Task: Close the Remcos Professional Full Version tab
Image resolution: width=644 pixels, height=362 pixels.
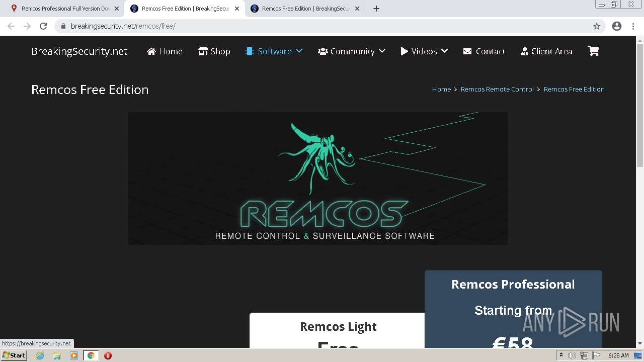Action: click(117, 9)
